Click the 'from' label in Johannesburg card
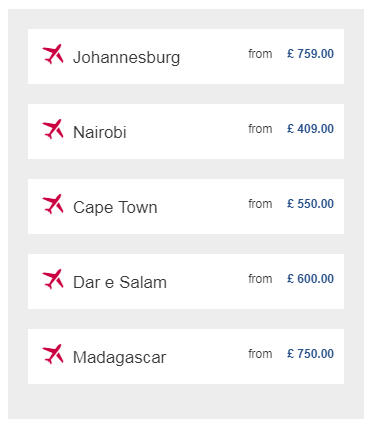372x428 pixels. click(260, 54)
